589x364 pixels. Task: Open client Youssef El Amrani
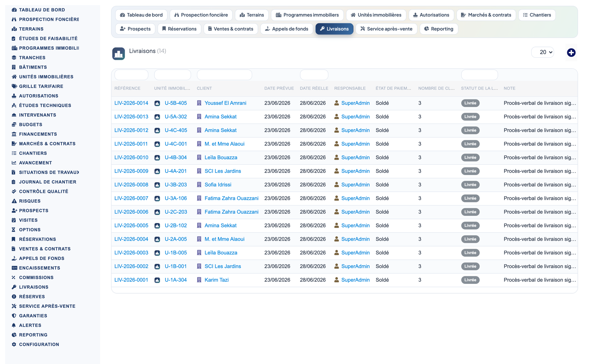click(x=225, y=103)
